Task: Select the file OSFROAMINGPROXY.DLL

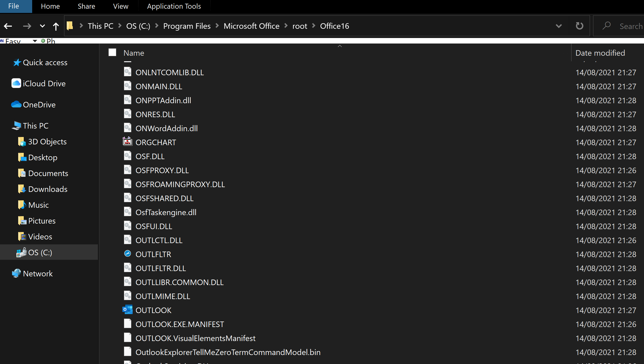Action: point(180,184)
